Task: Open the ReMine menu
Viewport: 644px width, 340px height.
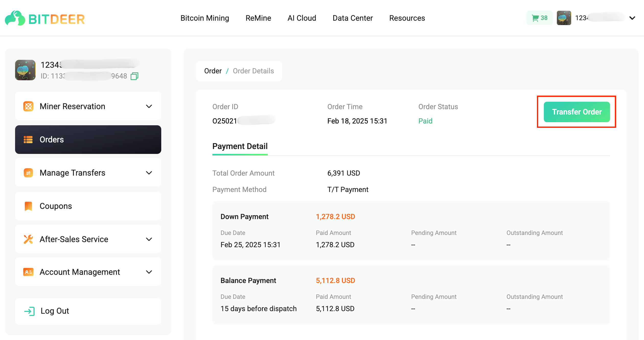Action: coord(258,18)
